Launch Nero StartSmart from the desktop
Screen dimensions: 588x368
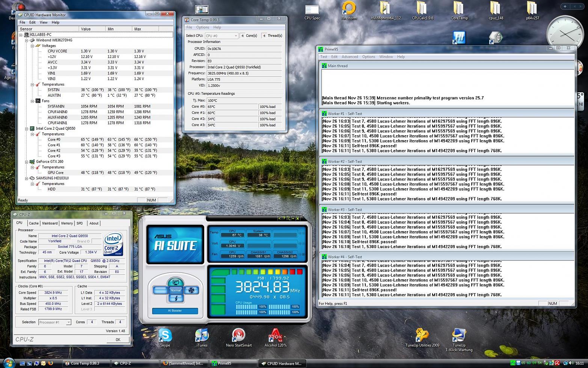click(239, 338)
